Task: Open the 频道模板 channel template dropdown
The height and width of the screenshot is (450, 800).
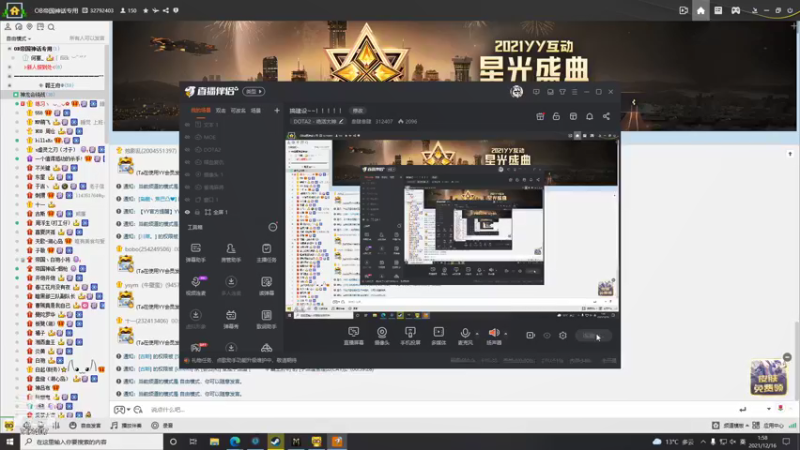Action: click(730, 426)
